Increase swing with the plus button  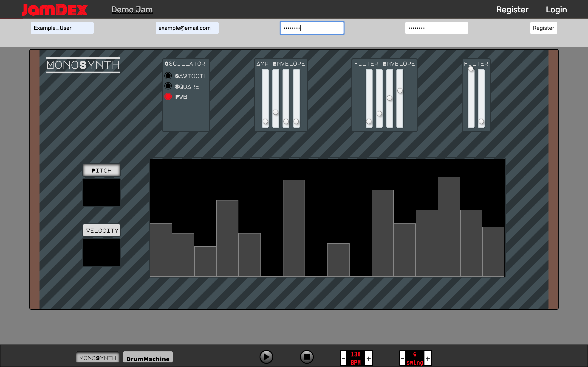(x=428, y=358)
